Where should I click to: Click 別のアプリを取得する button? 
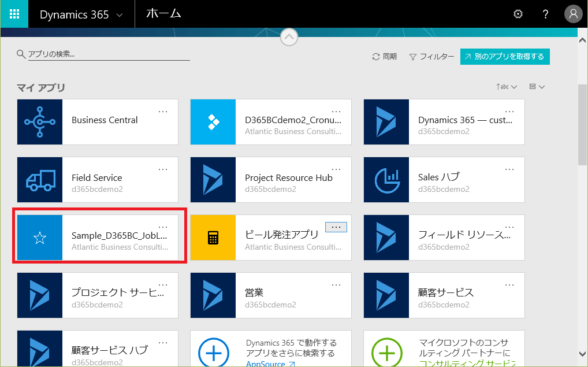point(505,56)
